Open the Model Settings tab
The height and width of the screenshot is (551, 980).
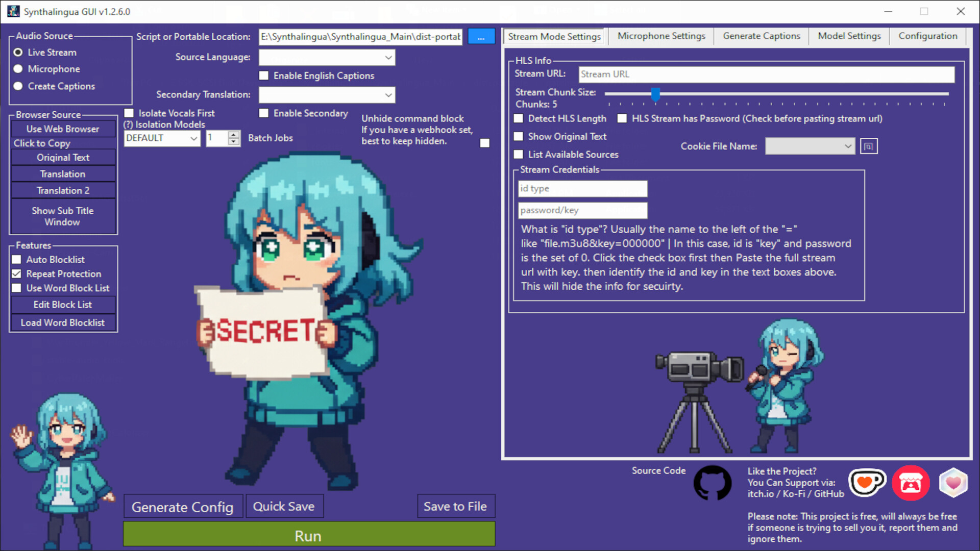[849, 36]
